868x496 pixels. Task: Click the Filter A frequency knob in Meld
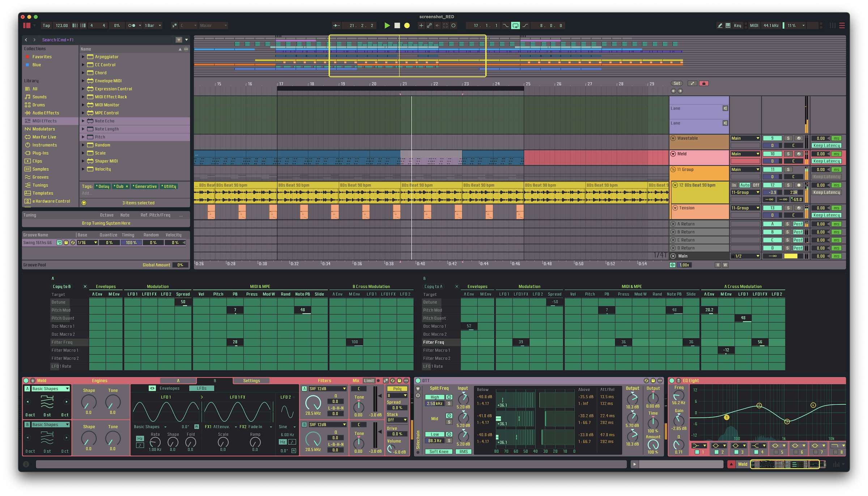coord(313,403)
